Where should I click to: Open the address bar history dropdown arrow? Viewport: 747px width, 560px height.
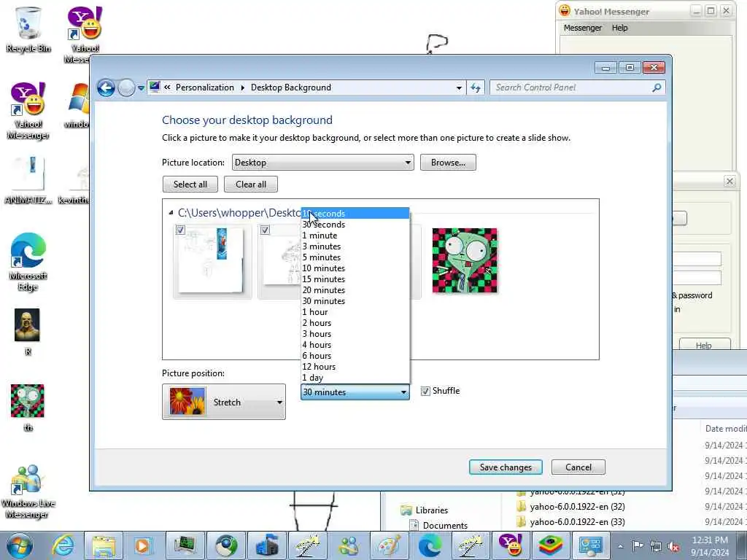(x=459, y=87)
